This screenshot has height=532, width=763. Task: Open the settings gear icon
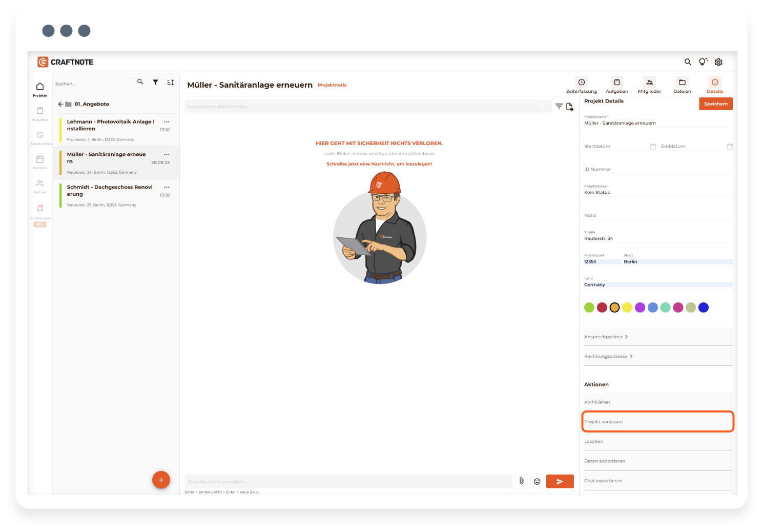[x=718, y=62]
